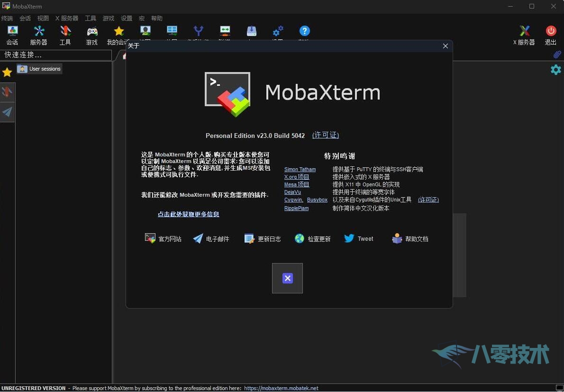Open 帮助文档 in the About dialog
The width and height of the screenshot is (564, 392).
pyautogui.click(x=410, y=238)
